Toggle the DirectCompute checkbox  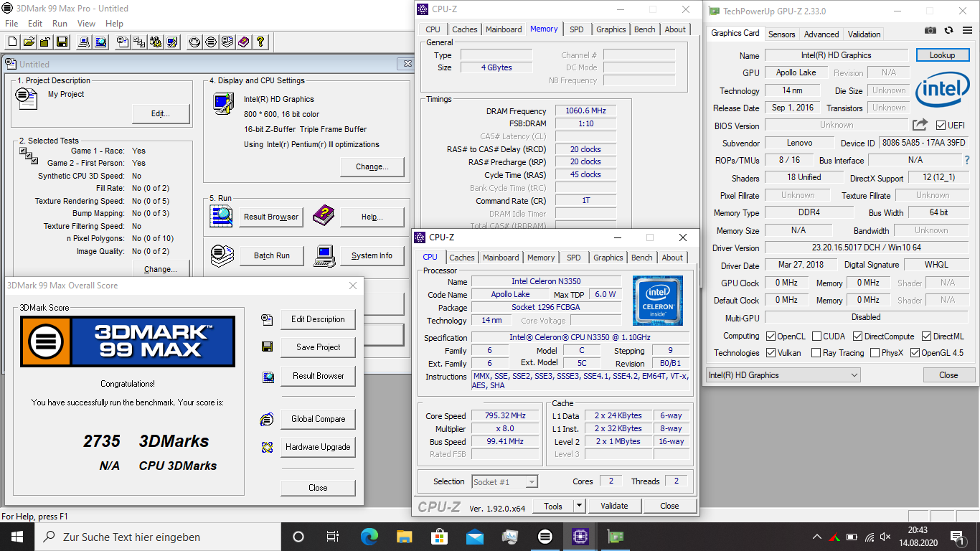[x=857, y=336]
